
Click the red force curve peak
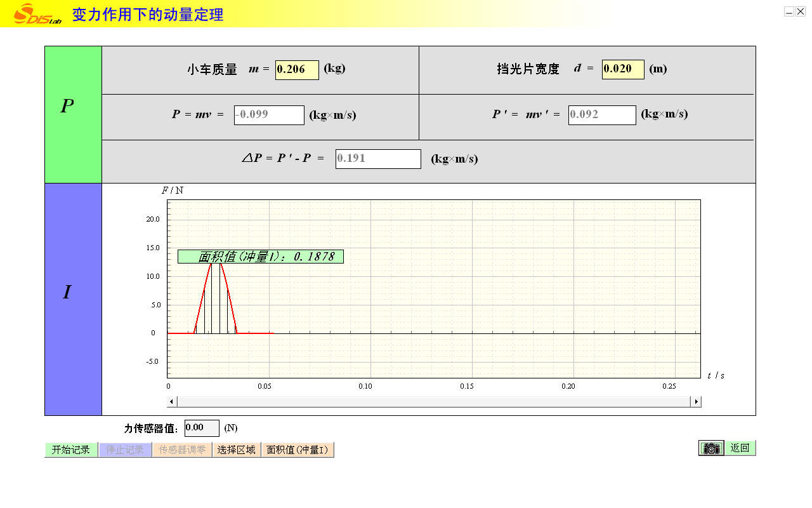tap(216, 262)
